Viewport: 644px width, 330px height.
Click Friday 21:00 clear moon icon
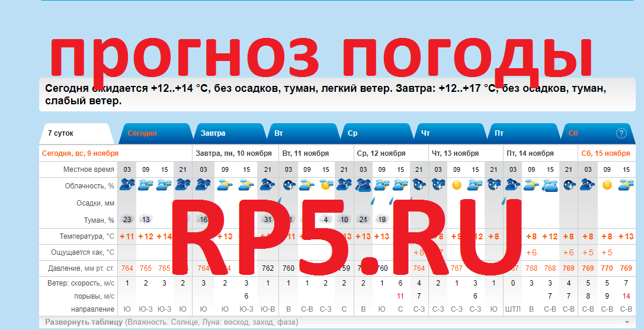[569, 185]
